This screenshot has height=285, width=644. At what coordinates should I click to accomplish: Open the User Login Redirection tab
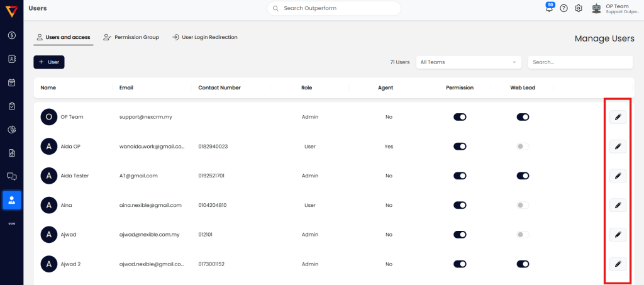205,38
